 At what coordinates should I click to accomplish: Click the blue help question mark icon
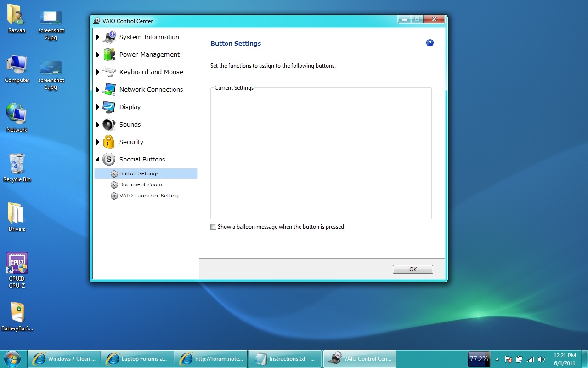click(430, 43)
